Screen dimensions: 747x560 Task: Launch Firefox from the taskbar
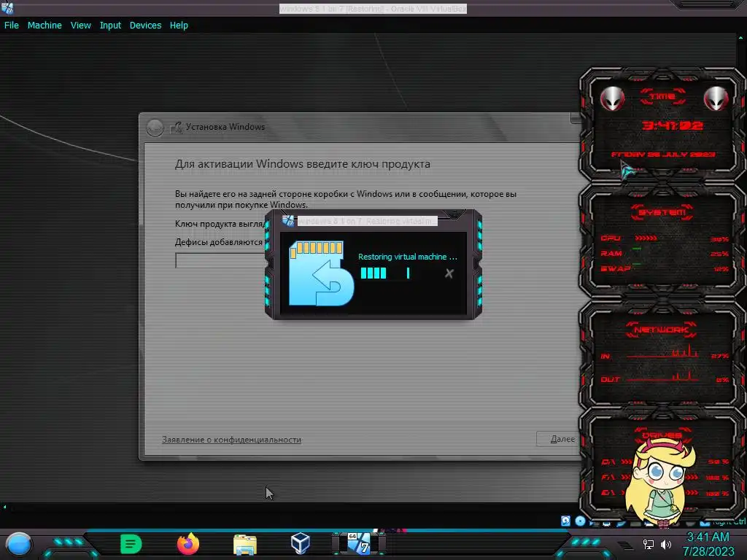click(x=187, y=544)
